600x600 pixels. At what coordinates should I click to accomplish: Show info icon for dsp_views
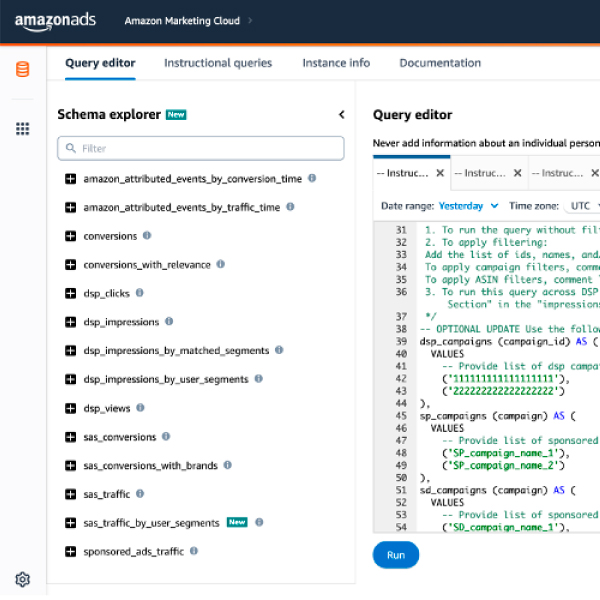tap(140, 408)
